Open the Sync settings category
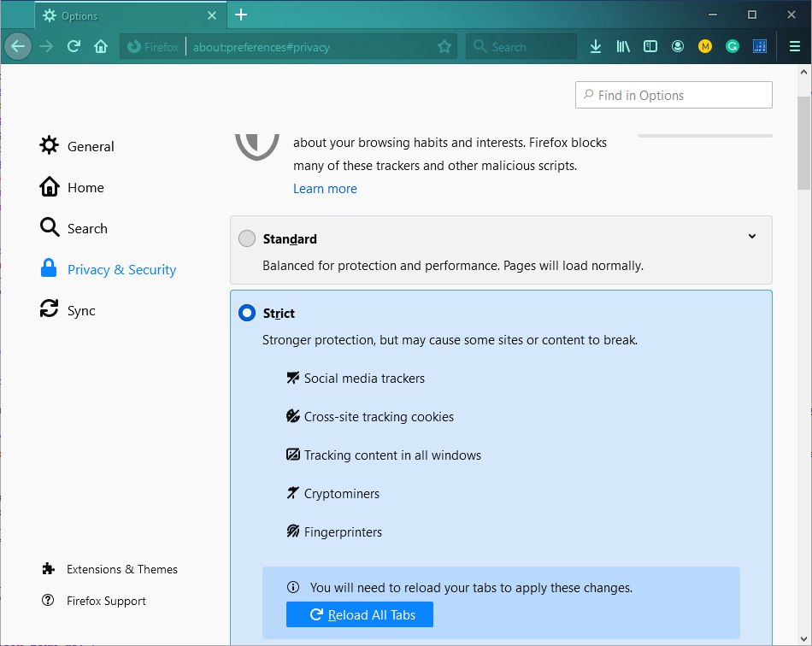This screenshot has height=646, width=812. (x=68, y=310)
